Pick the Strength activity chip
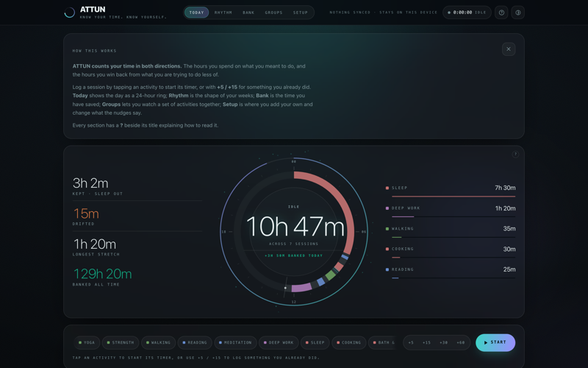This screenshot has width=588, height=368. pyautogui.click(x=121, y=342)
